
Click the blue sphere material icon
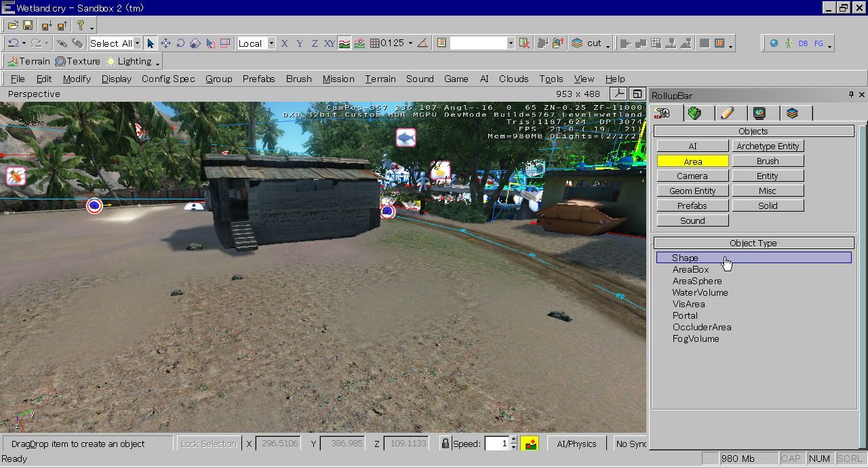tap(774, 43)
